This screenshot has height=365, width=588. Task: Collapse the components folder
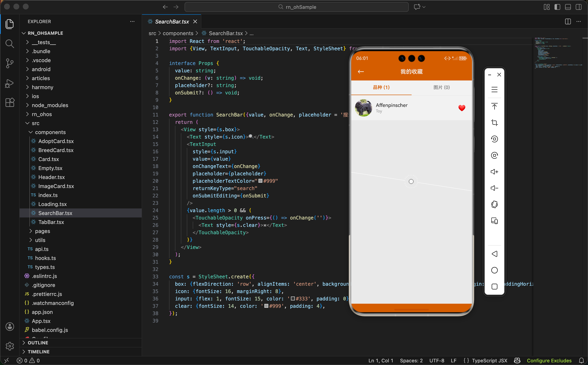(50, 132)
